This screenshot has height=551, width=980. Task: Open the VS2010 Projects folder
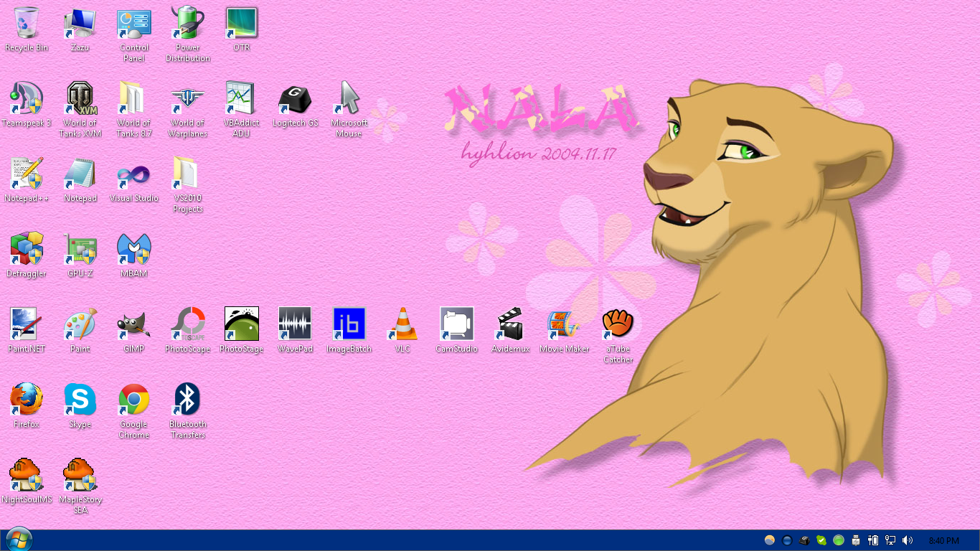[187, 174]
